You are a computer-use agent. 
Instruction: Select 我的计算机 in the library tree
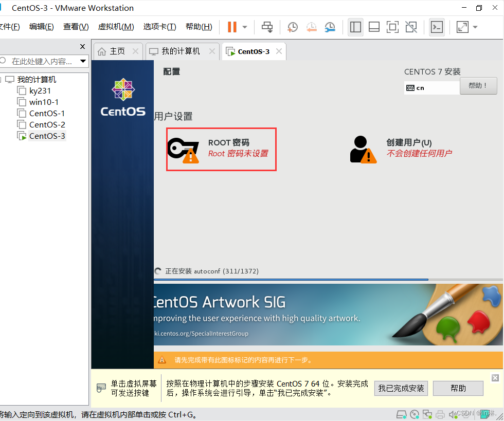[x=37, y=79]
